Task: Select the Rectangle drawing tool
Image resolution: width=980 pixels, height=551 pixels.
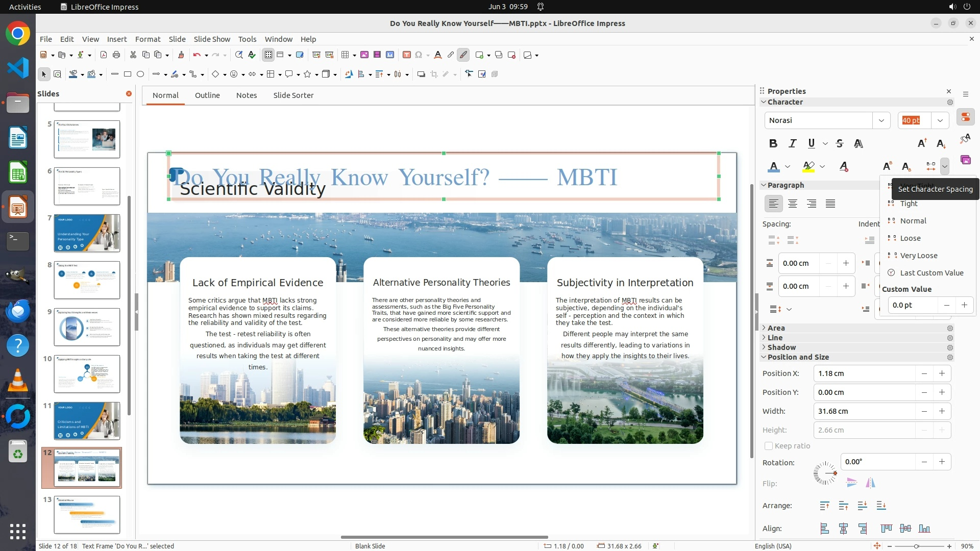Action: pyautogui.click(x=128, y=74)
